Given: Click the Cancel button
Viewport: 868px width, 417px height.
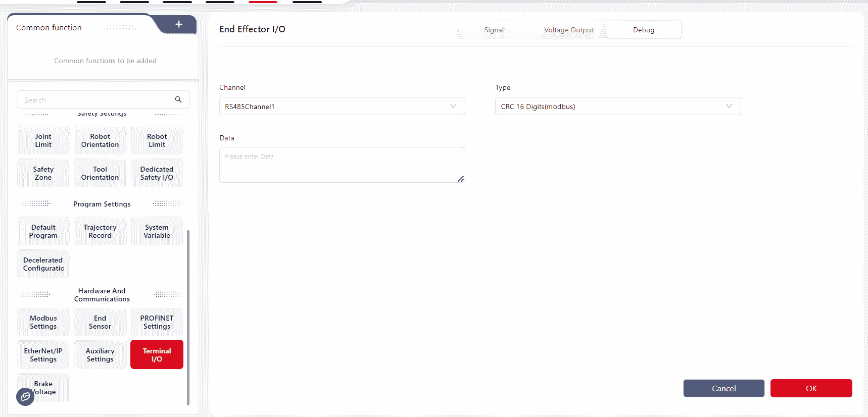Looking at the screenshot, I should pos(724,388).
